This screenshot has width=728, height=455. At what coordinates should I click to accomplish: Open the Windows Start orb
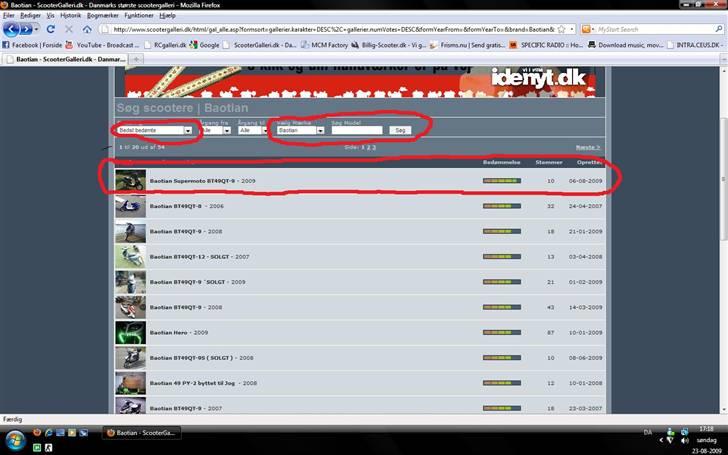15,440
